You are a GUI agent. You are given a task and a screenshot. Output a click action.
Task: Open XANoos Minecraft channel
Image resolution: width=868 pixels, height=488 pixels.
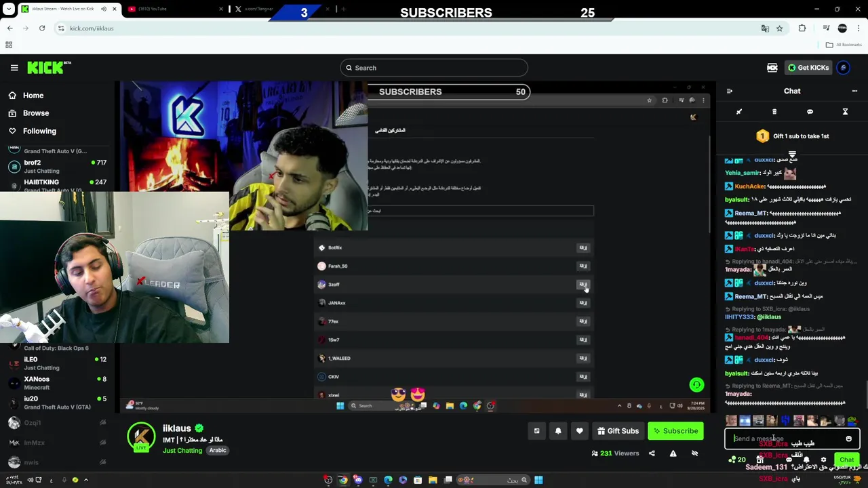58,383
